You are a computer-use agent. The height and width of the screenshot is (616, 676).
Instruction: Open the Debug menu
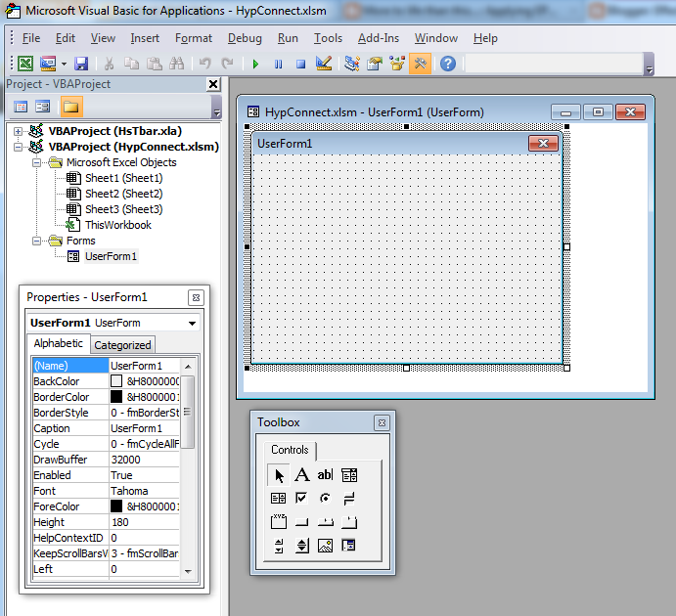[x=245, y=38]
